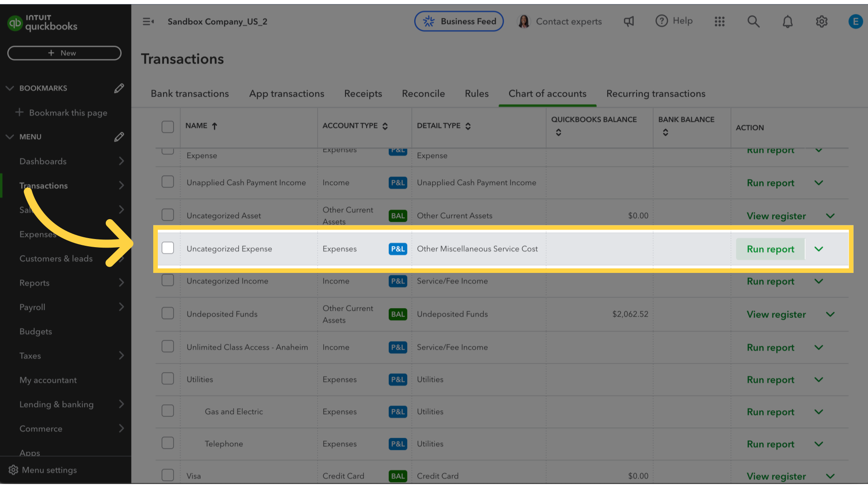Switch to Bank transactions tab
868x488 pixels.
[190, 94]
